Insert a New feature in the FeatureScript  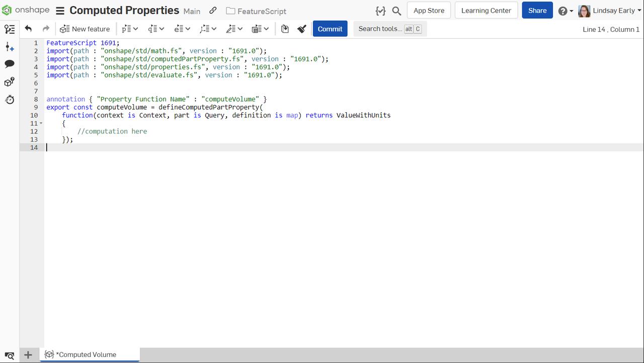tap(85, 29)
